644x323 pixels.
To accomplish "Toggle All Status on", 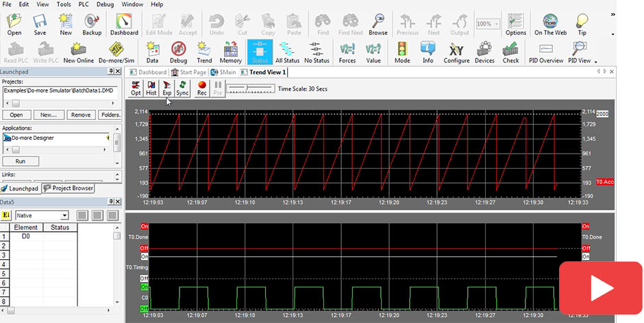I will pos(287,52).
